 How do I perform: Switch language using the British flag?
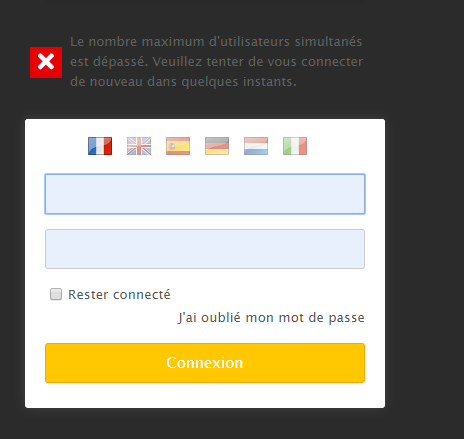click(139, 146)
